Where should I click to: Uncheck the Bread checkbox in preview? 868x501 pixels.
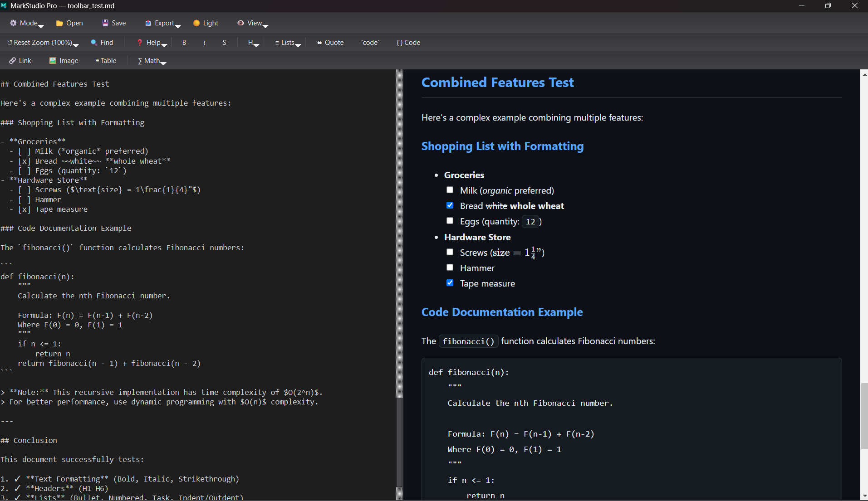[450, 205]
